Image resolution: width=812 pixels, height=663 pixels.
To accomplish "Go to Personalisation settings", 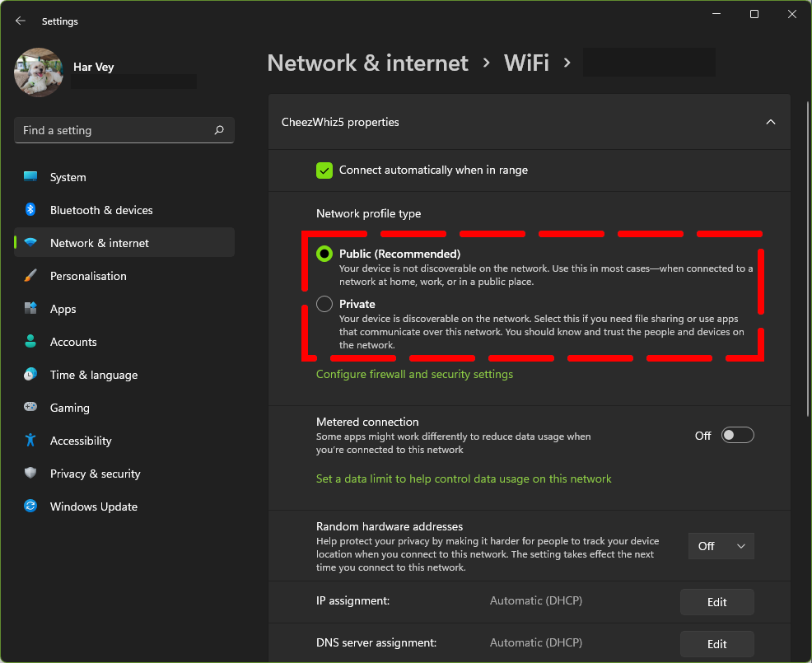I will (124, 276).
